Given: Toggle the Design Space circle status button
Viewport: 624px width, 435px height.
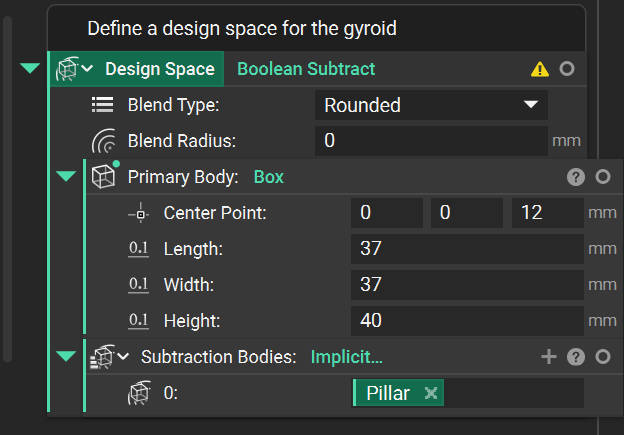Looking at the screenshot, I should pos(567,69).
